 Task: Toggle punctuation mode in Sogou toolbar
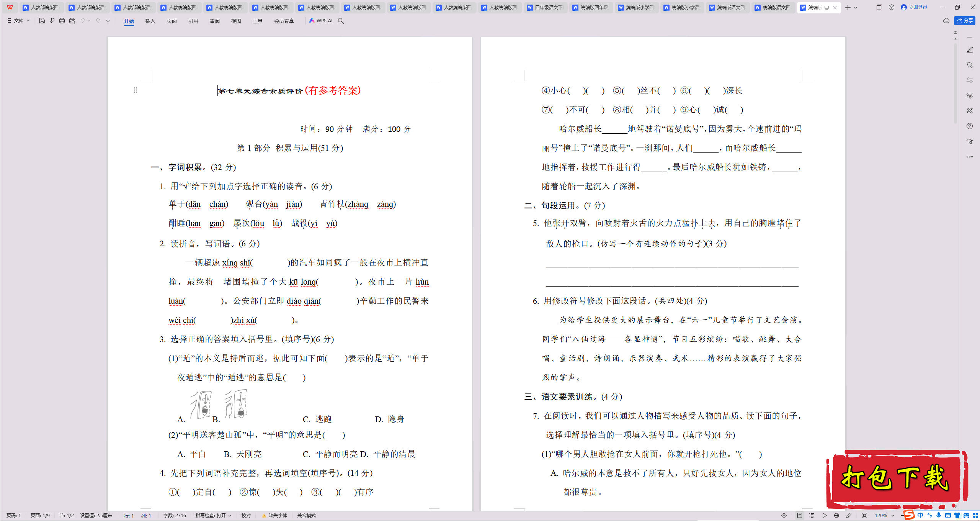(929, 516)
